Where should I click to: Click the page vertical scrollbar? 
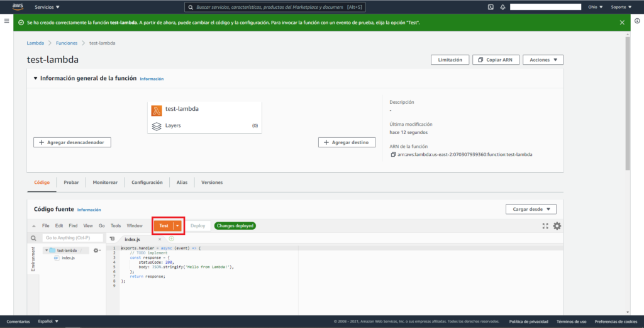click(x=627, y=103)
